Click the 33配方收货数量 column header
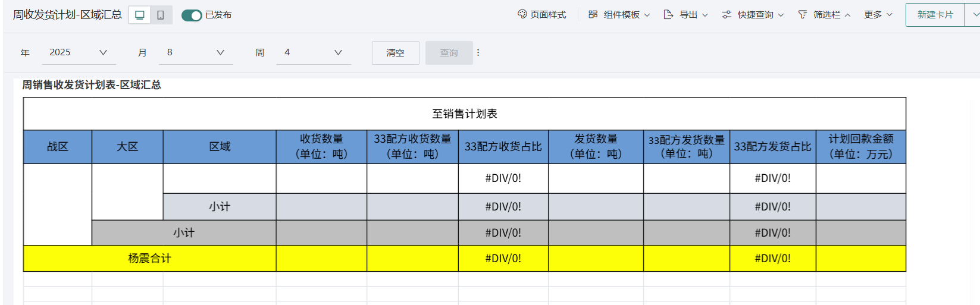 (412, 147)
